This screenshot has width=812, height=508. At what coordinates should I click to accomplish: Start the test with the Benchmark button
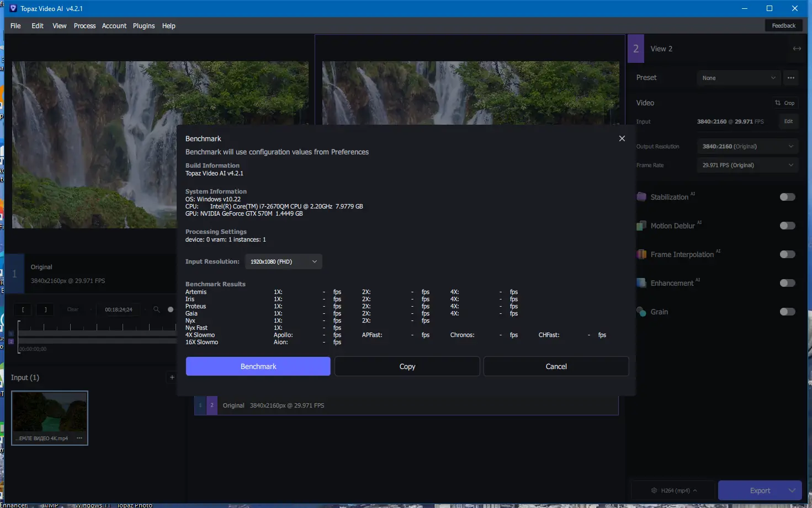(258, 366)
